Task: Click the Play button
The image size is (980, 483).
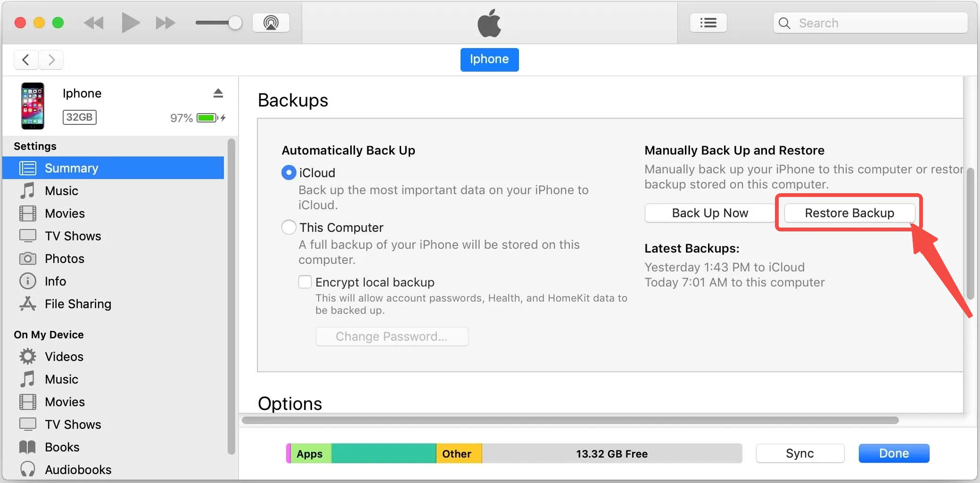Action: click(130, 23)
